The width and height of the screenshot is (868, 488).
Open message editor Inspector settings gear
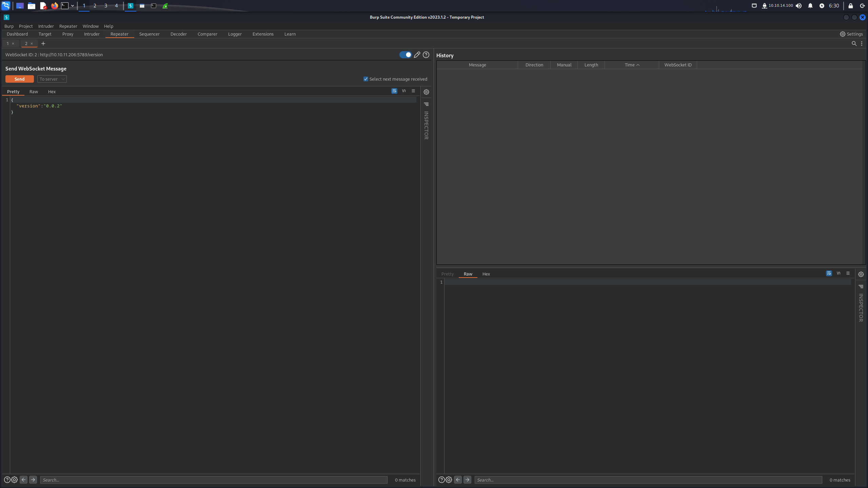tap(427, 92)
